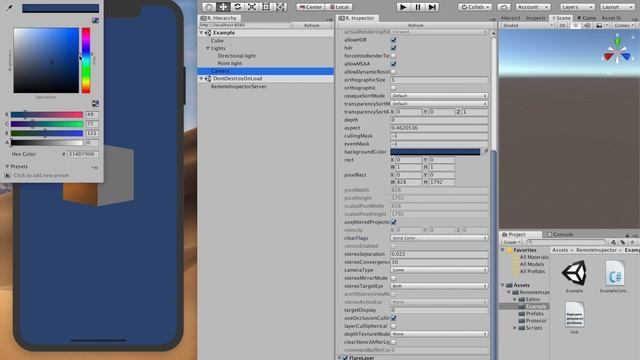Edit the Hex Color field
This screenshot has height=360, width=640.
coord(82,154)
